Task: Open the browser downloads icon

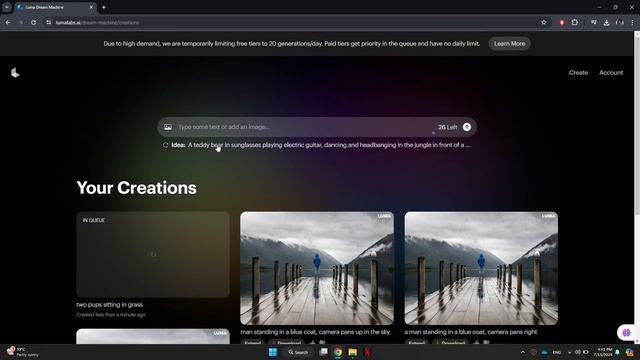Action: tap(607, 22)
